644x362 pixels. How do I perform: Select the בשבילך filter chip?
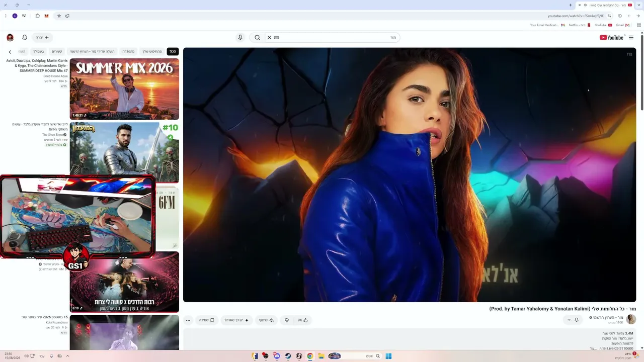[x=39, y=51]
